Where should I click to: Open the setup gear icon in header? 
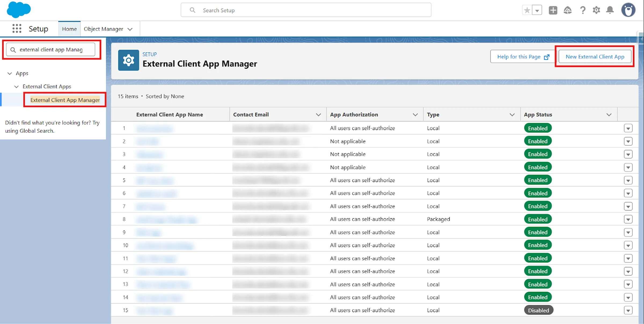tap(596, 10)
